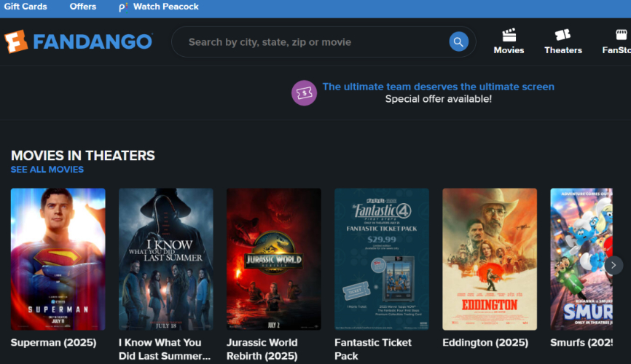Open the Gift Cards link
Viewport: 631px width, 364px height.
[26, 7]
